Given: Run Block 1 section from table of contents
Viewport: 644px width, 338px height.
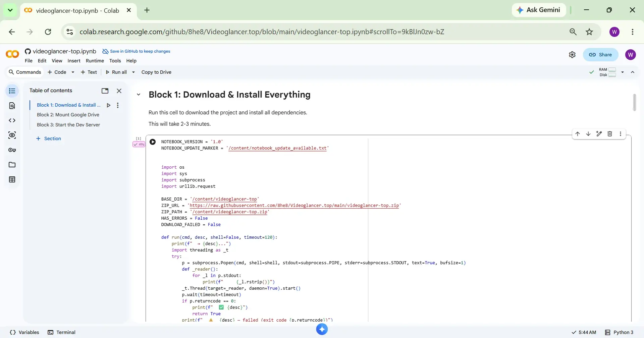Looking at the screenshot, I should [x=108, y=105].
